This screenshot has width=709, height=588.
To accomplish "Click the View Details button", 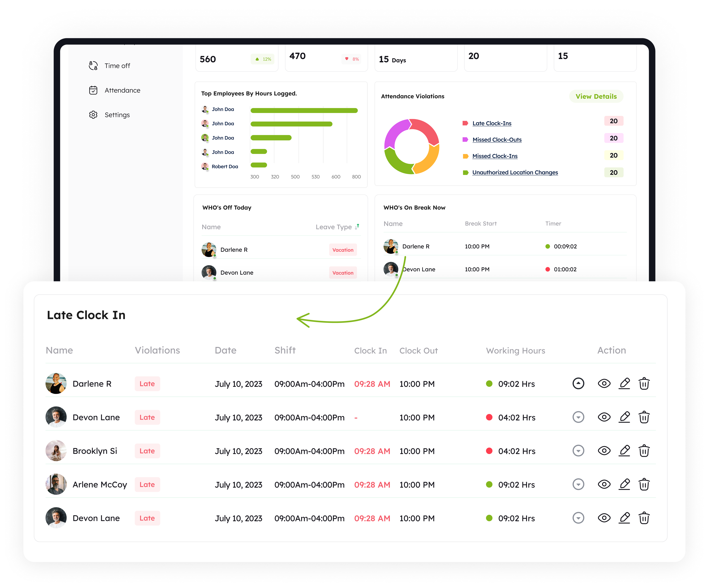I will click(596, 96).
